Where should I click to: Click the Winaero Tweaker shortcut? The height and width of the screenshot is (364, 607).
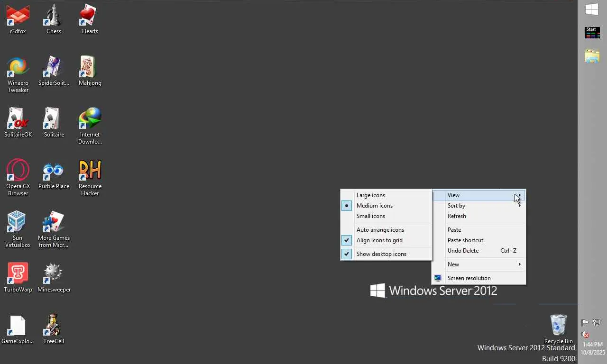[18, 74]
